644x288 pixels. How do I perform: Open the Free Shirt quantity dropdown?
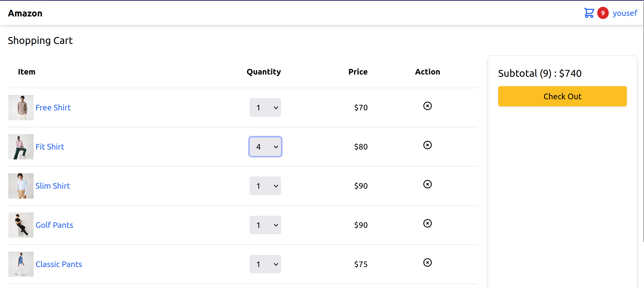click(265, 108)
